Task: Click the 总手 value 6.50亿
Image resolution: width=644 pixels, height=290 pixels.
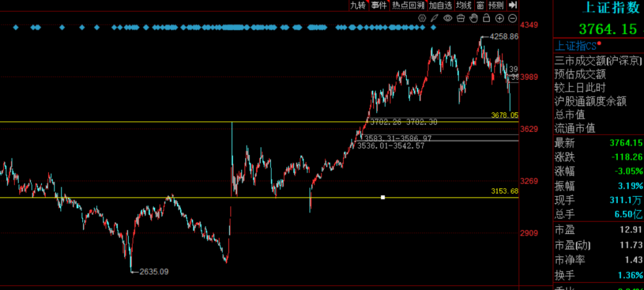Action: (x=629, y=214)
